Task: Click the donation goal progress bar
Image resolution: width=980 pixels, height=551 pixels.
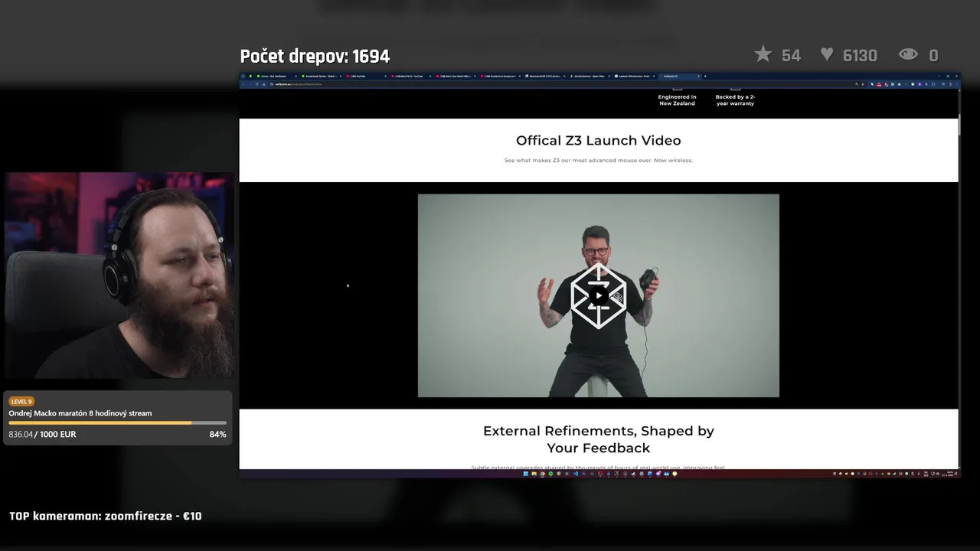Action: pyautogui.click(x=118, y=423)
